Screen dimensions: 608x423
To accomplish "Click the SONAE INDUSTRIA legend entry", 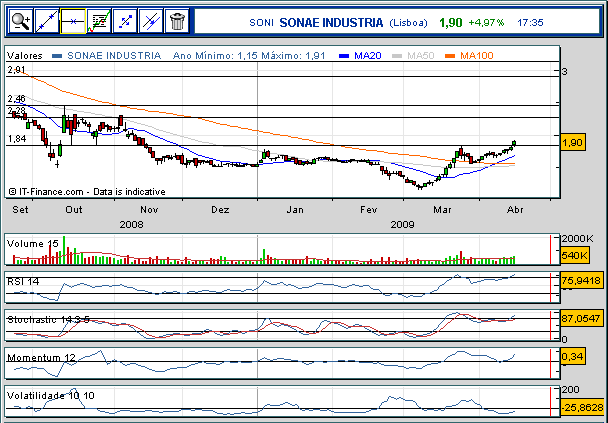I will click(114, 55).
